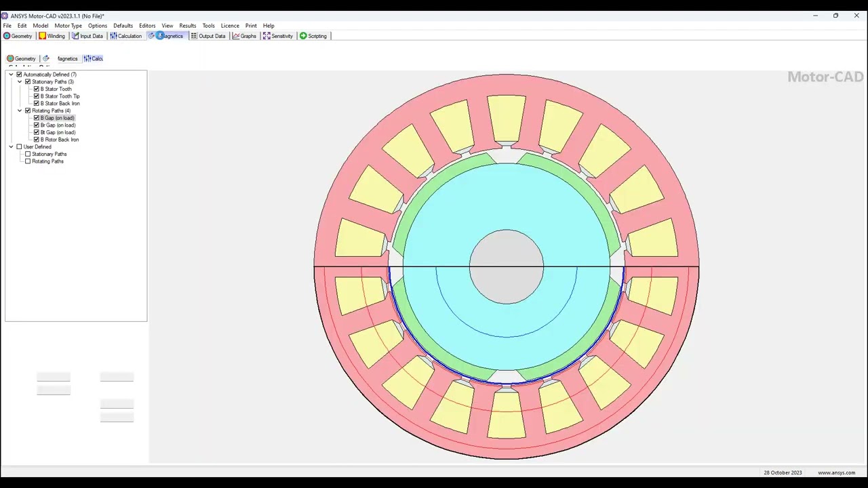Select the E-Magnetics tab
This screenshot has height=488, width=868.
tap(166, 36)
